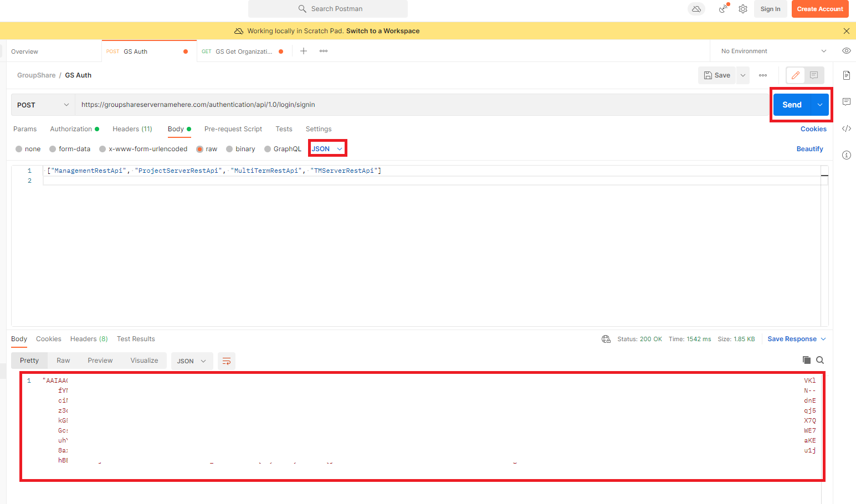856x504 pixels.
Task: Open the Overview tab
Action: tap(25, 52)
